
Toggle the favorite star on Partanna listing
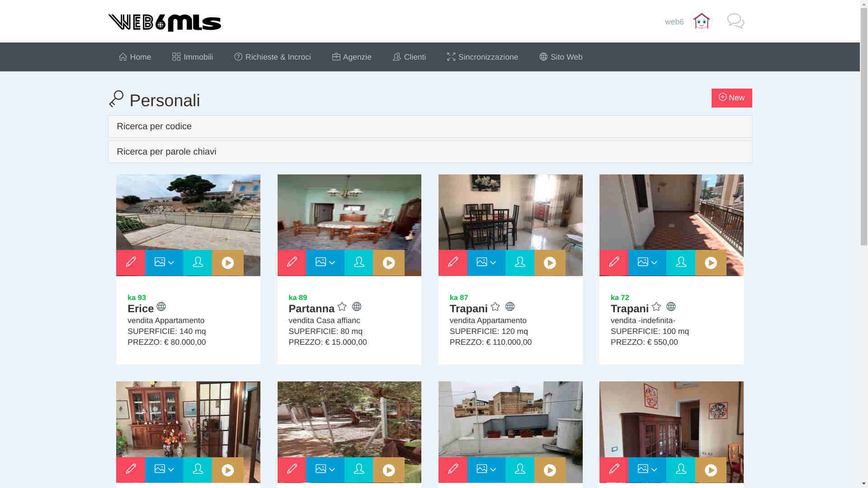pyautogui.click(x=342, y=307)
